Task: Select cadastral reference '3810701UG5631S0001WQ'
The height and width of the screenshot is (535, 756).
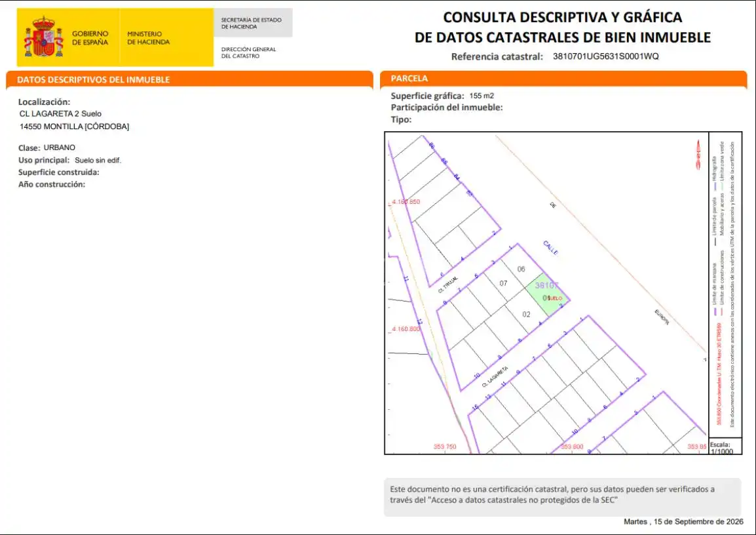Action: pyautogui.click(x=605, y=56)
